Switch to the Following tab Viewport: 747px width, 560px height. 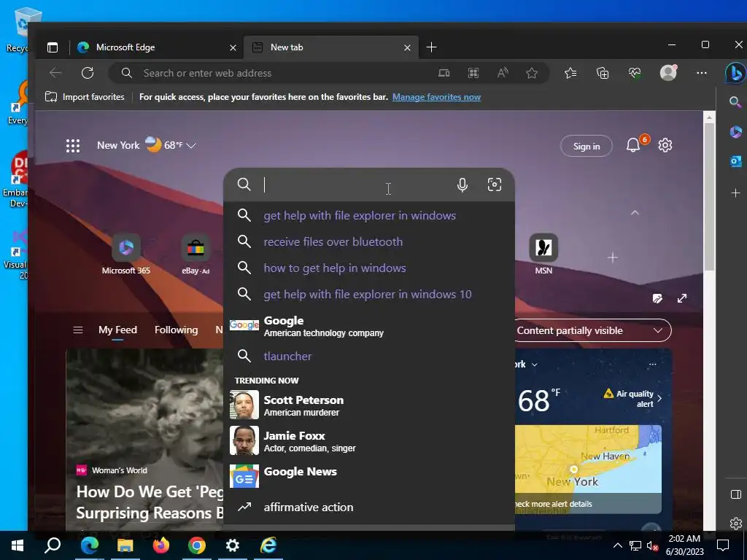tap(177, 330)
